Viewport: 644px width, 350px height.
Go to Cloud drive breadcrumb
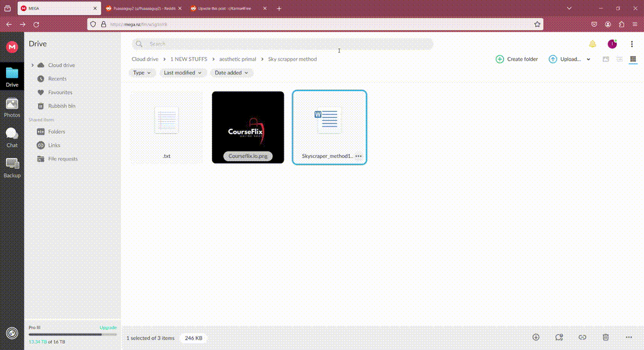tap(145, 59)
